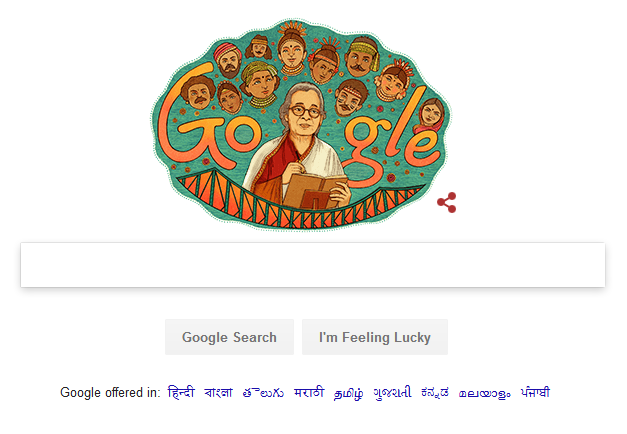Image resolution: width=627 pixels, height=434 pixels.
Task: Switch Google to Bengali (বাংলা)
Action: 218,392
